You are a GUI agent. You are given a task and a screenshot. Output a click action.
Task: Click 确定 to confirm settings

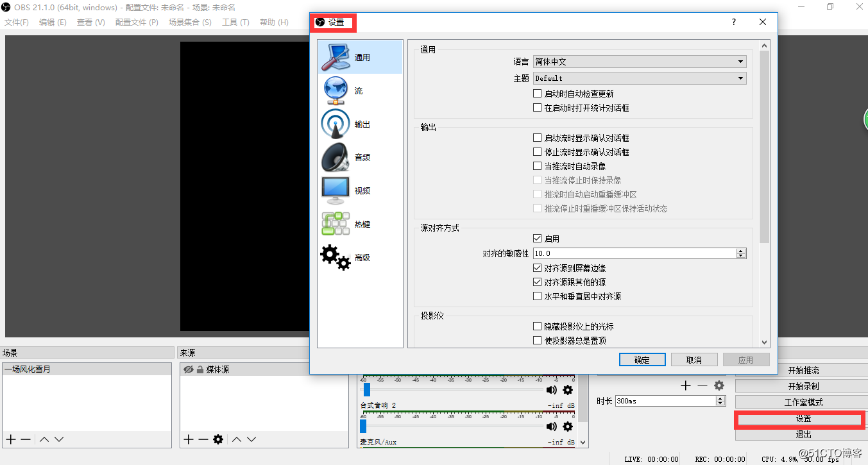[642, 360]
